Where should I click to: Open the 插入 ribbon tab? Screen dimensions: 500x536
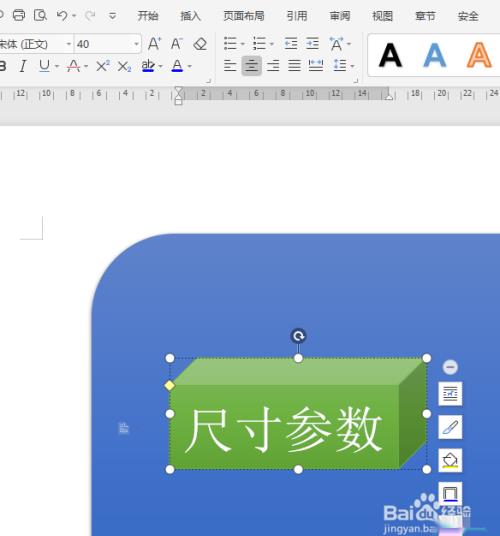tap(190, 16)
